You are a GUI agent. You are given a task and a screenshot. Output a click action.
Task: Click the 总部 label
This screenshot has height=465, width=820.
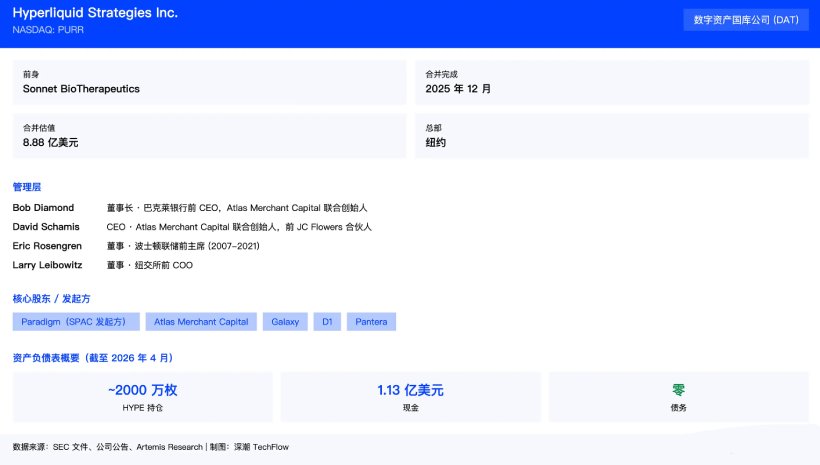tap(434, 128)
